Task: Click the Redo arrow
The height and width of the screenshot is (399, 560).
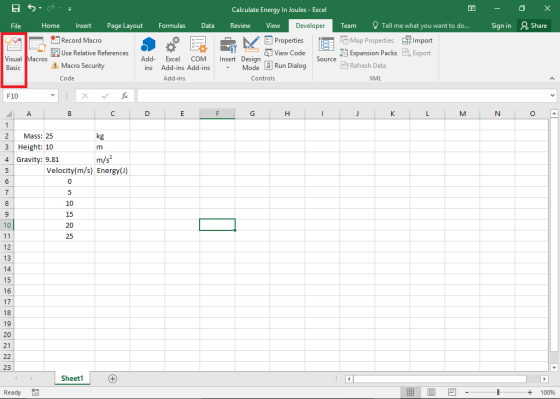Action: point(52,8)
